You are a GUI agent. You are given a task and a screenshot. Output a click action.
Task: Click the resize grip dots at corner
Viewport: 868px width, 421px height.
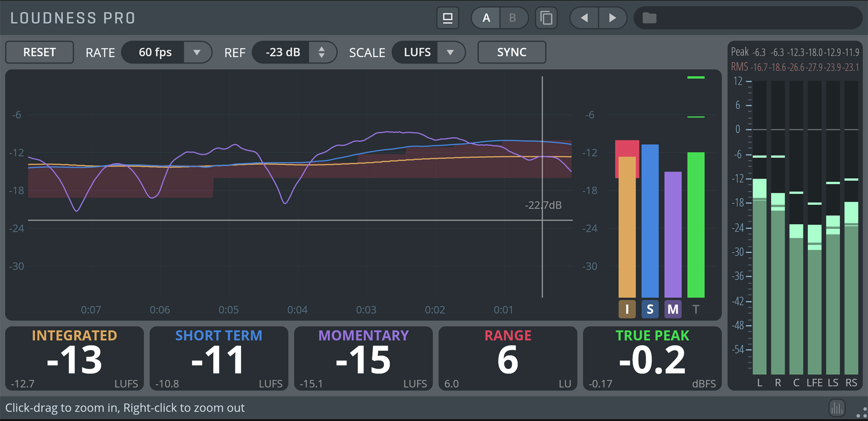[x=861, y=413]
